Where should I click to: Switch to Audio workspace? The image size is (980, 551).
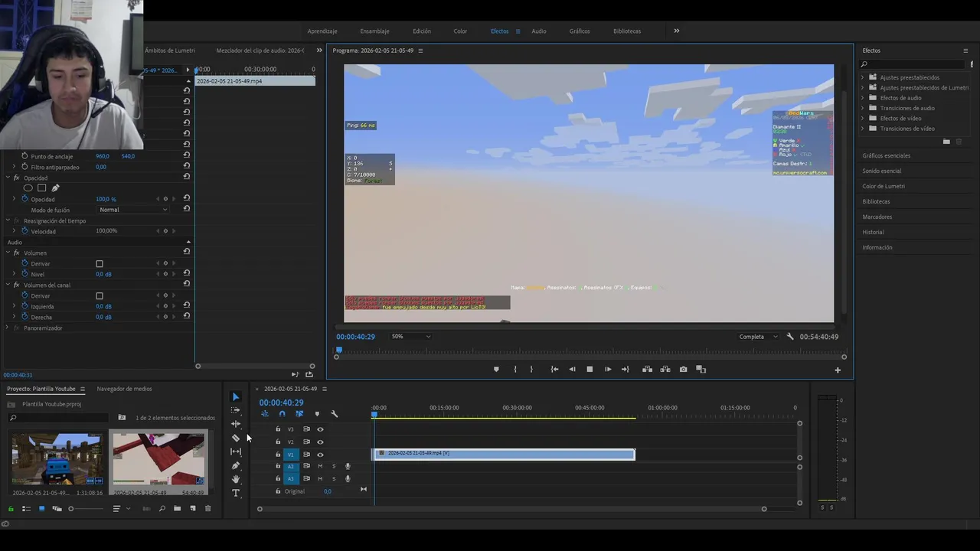(x=539, y=31)
